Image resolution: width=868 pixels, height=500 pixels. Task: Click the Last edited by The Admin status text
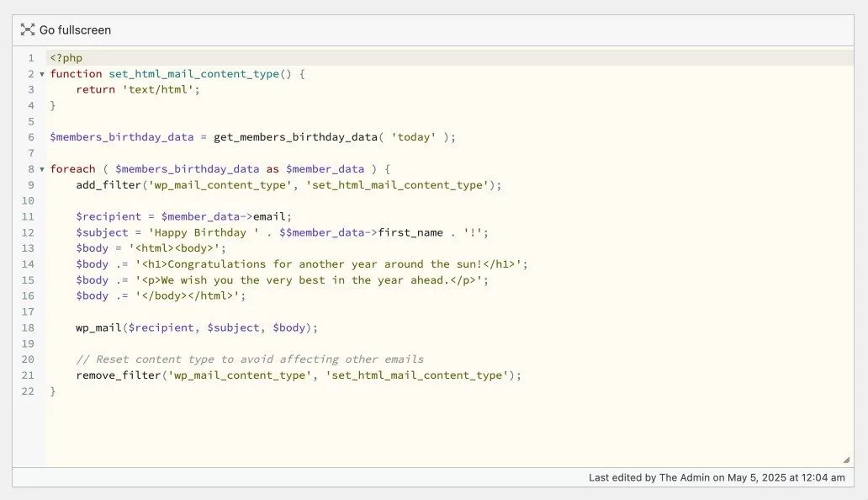pos(717,477)
